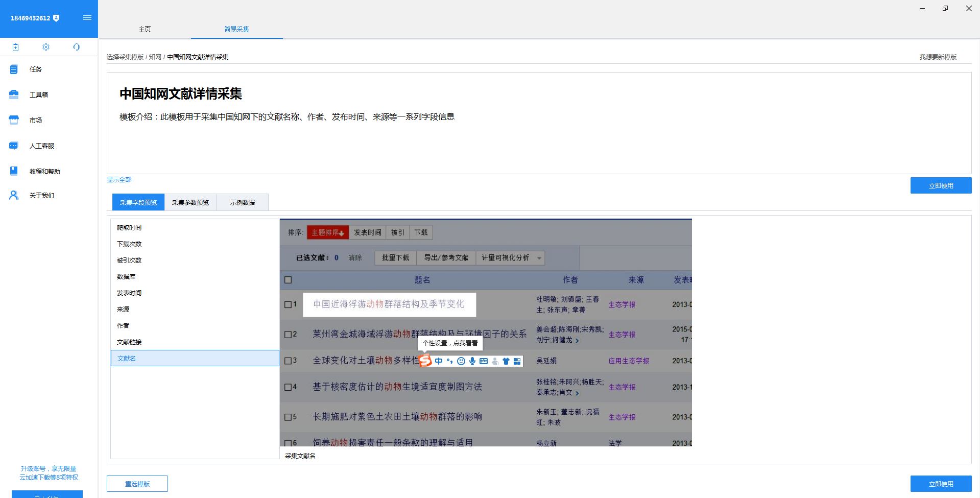
Task: Open Sogou emoji smiley panel
Action: click(x=461, y=361)
